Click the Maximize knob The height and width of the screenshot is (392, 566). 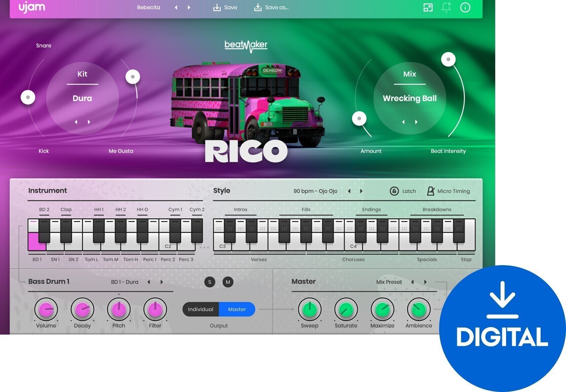(x=382, y=309)
